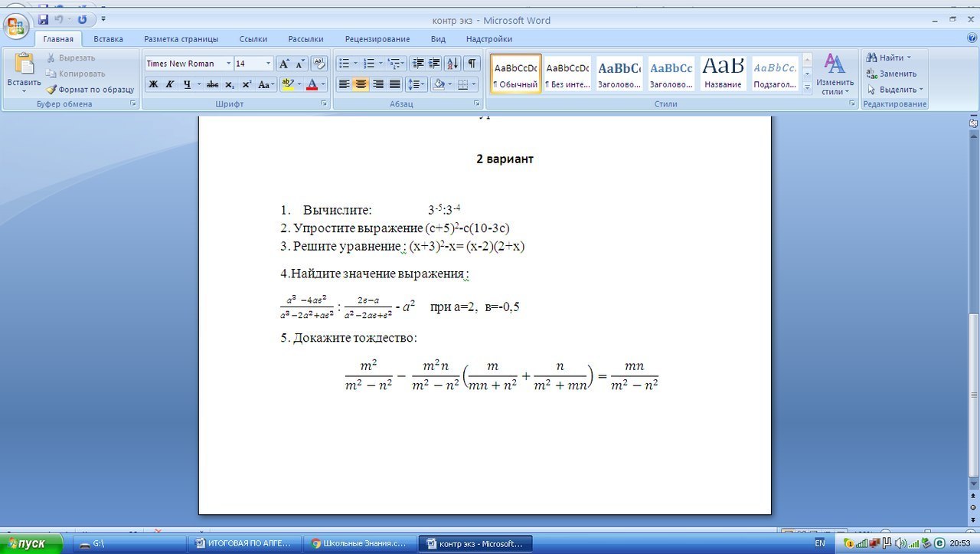Screen dimensions: 980x554
Task: Open the Office button menu
Action: (x=17, y=28)
